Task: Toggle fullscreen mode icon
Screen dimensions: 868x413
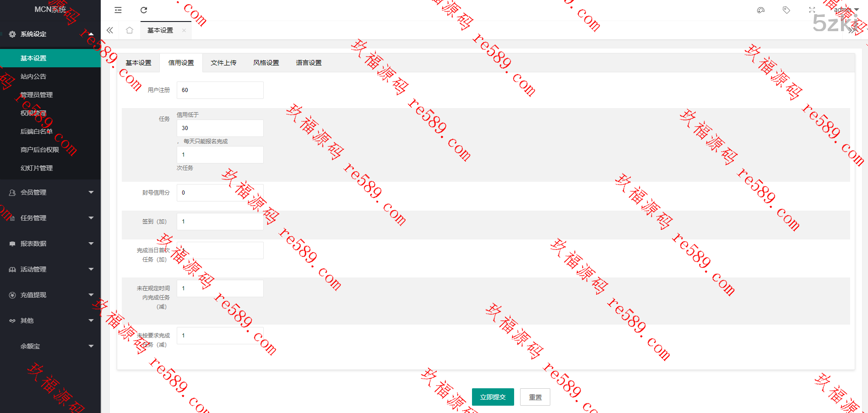Action: click(812, 10)
